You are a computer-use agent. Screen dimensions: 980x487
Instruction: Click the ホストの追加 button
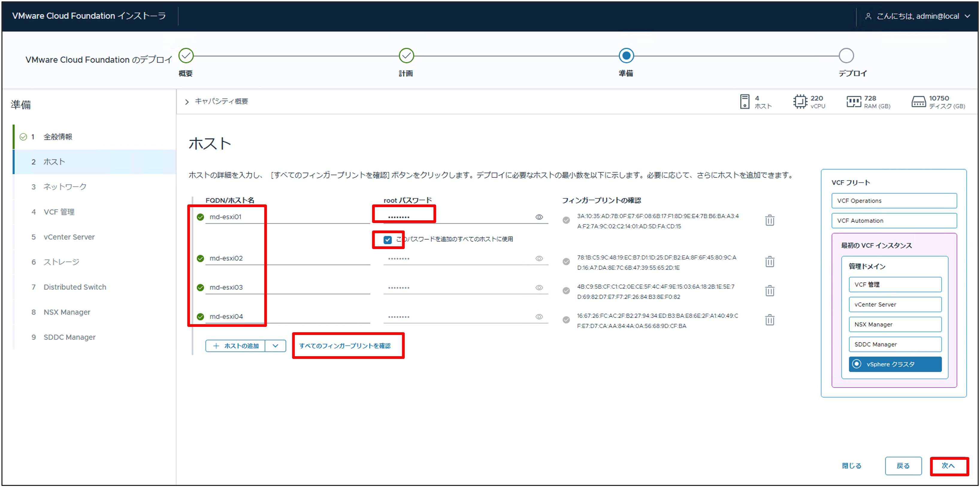point(235,346)
